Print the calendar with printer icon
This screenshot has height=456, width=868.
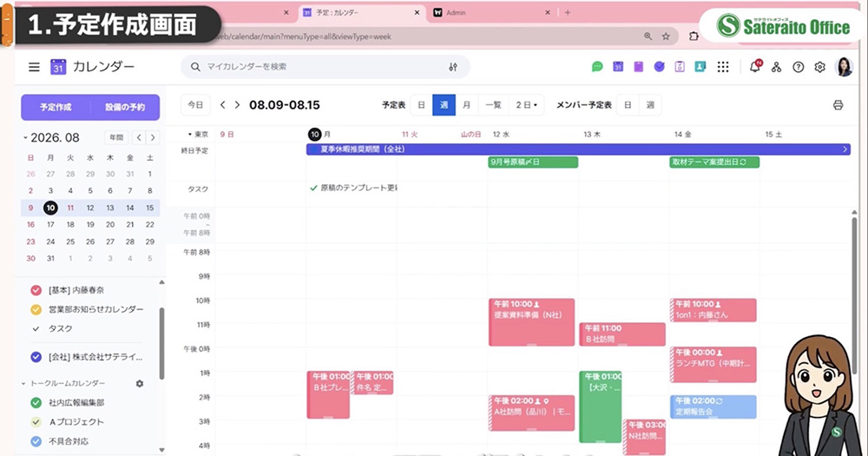click(x=838, y=105)
